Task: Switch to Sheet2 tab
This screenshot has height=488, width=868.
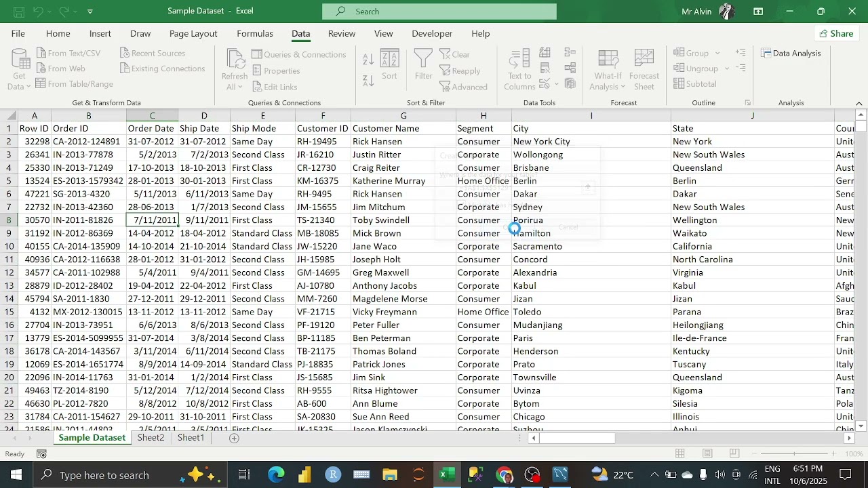Action: pyautogui.click(x=151, y=438)
